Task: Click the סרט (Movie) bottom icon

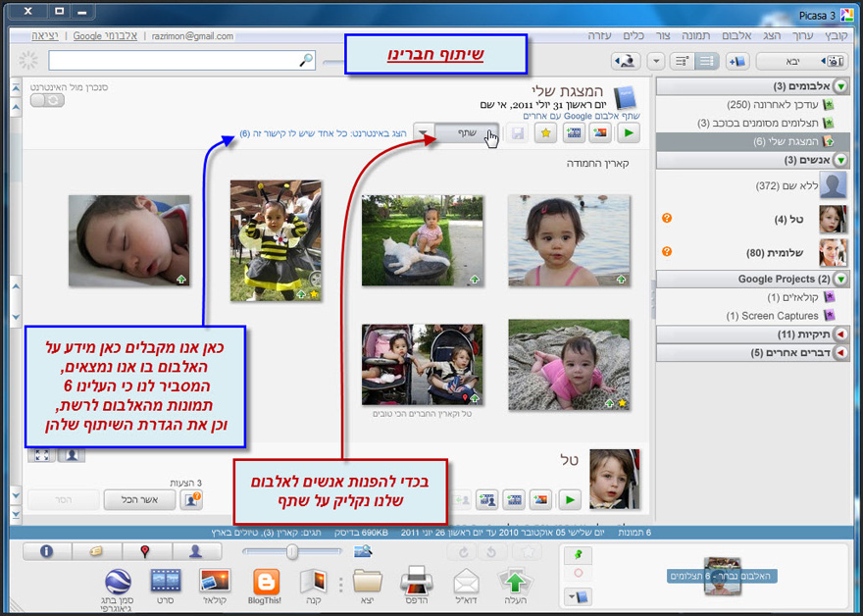Action: click(165, 587)
